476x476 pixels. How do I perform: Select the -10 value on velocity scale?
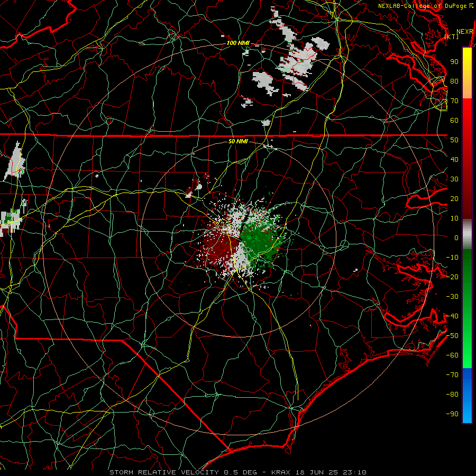click(x=452, y=258)
